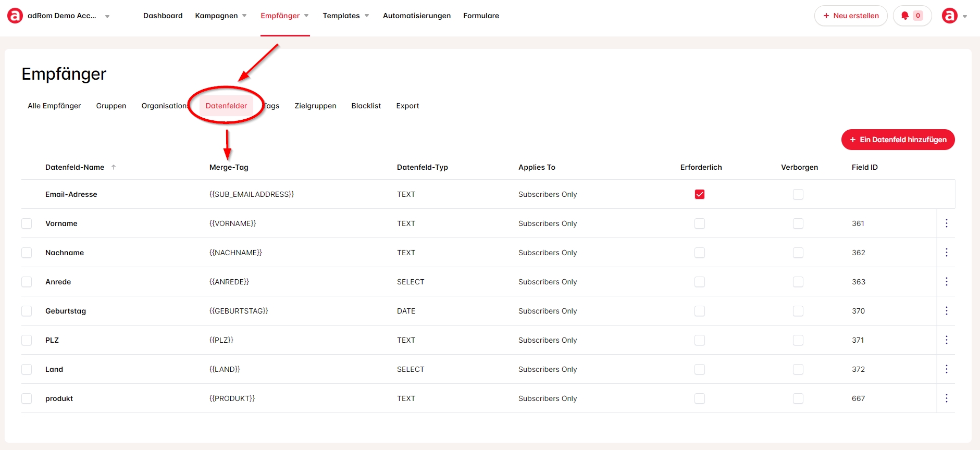Image resolution: width=980 pixels, height=450 pixels.
Task: Click sort arrow beside Datenfeld-Name
Action: (114, 167)
